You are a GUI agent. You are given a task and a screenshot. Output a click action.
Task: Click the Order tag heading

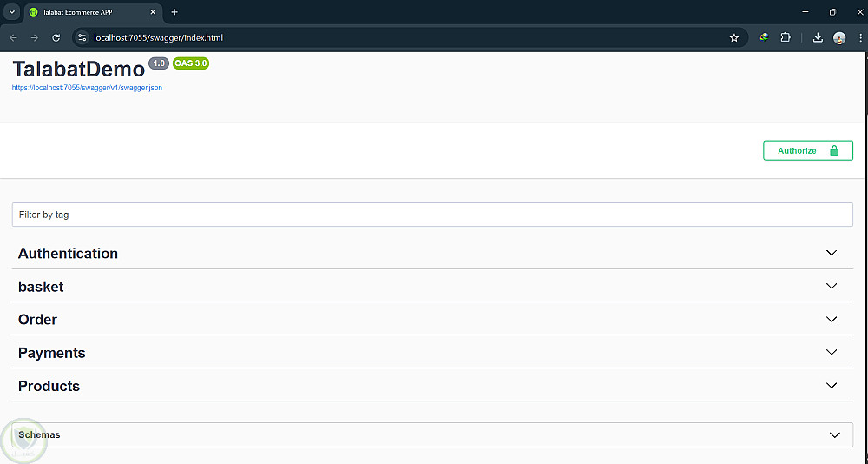37,319
